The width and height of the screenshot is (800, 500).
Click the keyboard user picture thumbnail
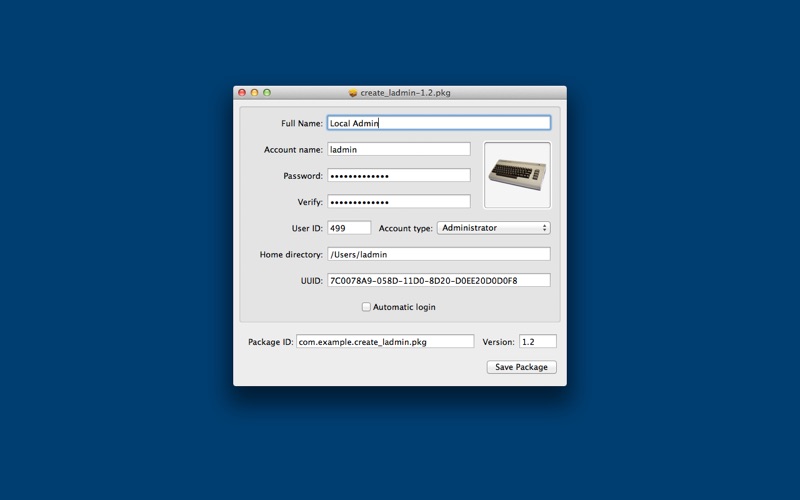coord(517,175)
